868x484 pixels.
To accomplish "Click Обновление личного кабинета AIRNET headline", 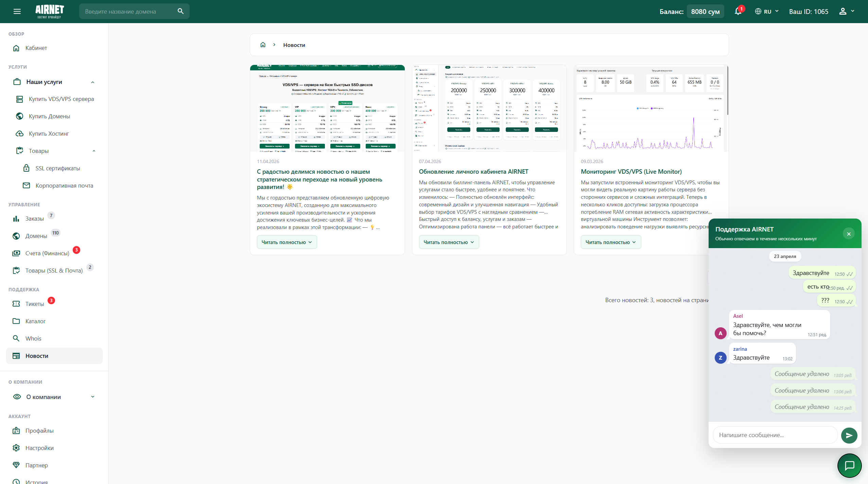I will (473, 172).
